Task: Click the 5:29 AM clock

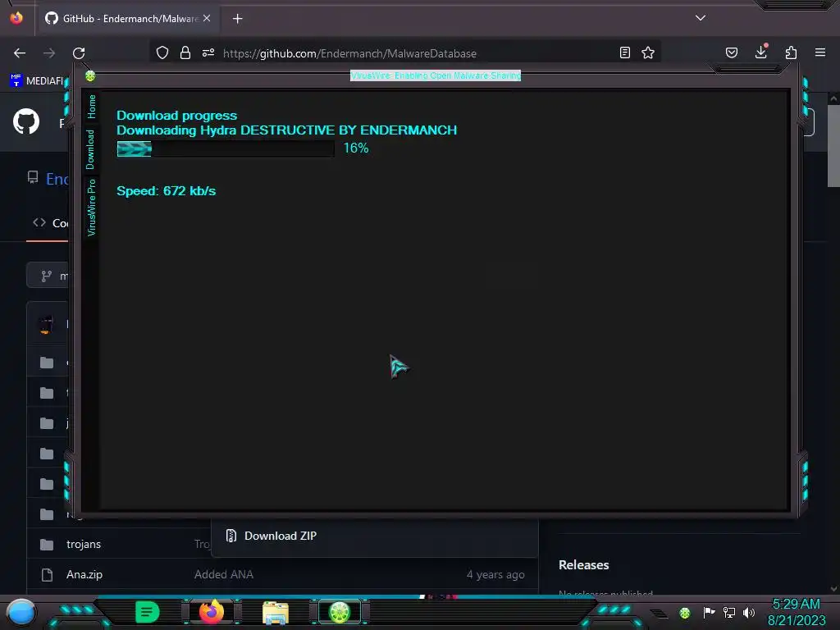Action: 796,605
